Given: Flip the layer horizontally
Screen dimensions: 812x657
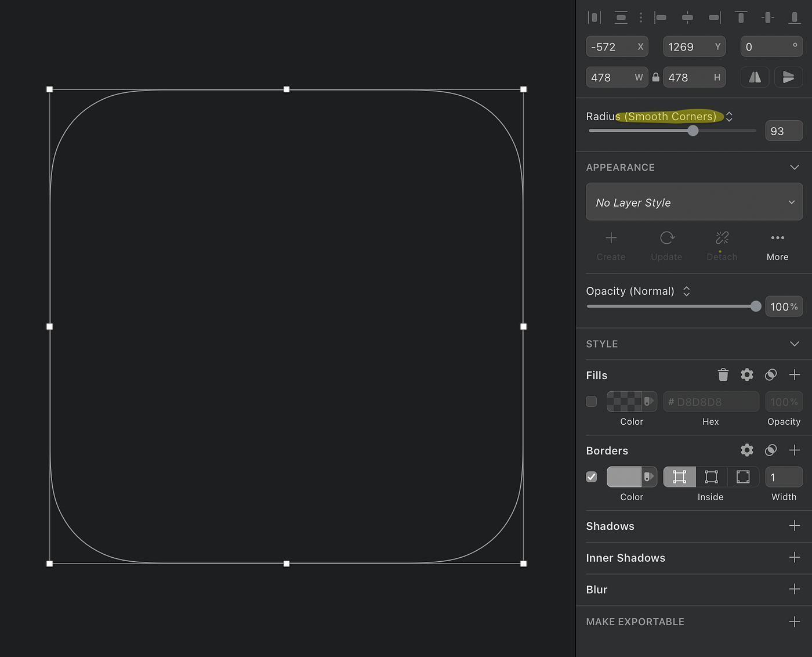Looking at the screenshot, I should point(755,77).
